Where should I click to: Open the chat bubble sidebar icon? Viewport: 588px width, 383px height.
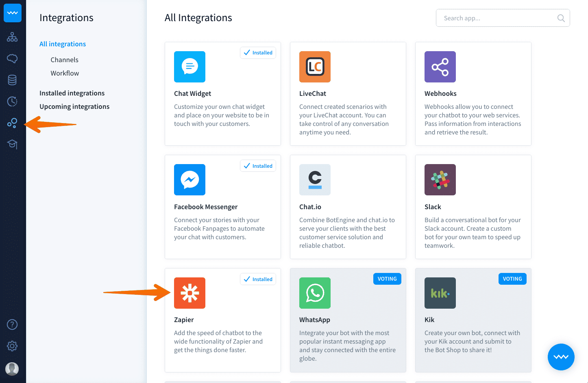[x=12, y=58]
